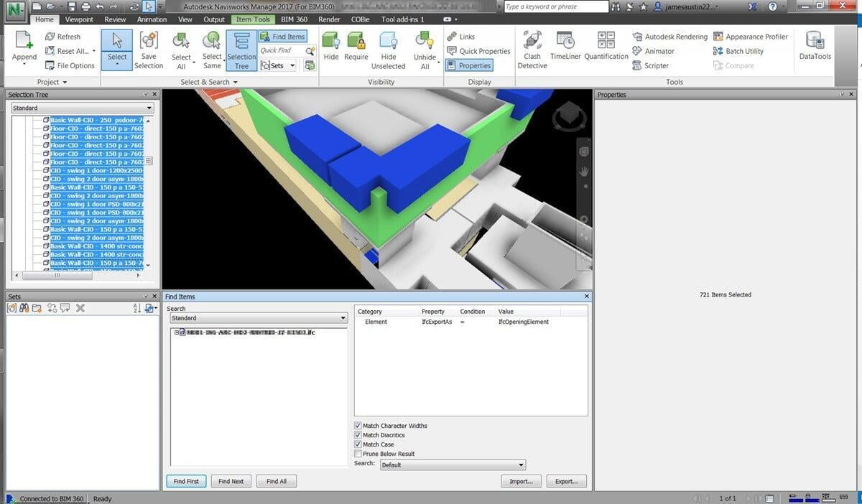Open the Selection Tree Standard dropdown
The image size is (862, 504).
pyautogui.click(x=82, y=108)
